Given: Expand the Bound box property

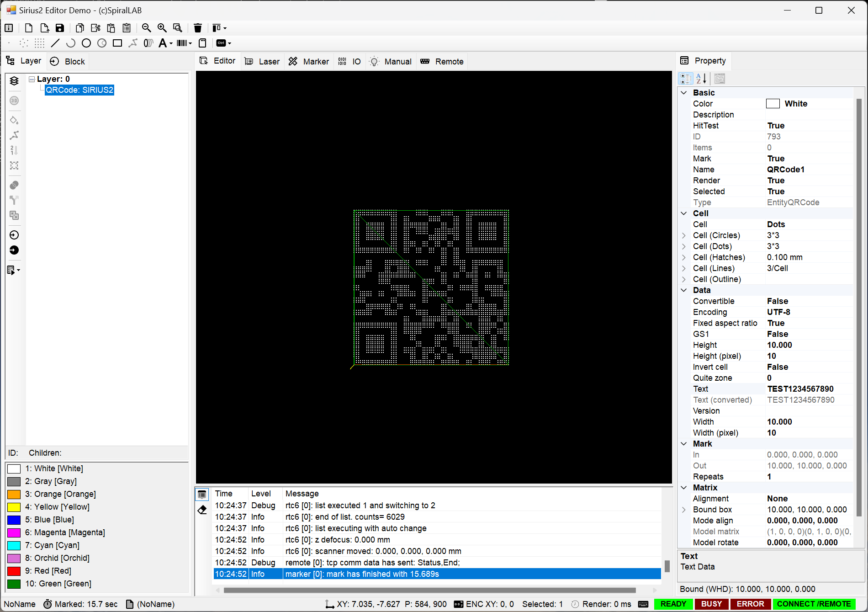Looking at the screenshot, I should click(684, 510).
